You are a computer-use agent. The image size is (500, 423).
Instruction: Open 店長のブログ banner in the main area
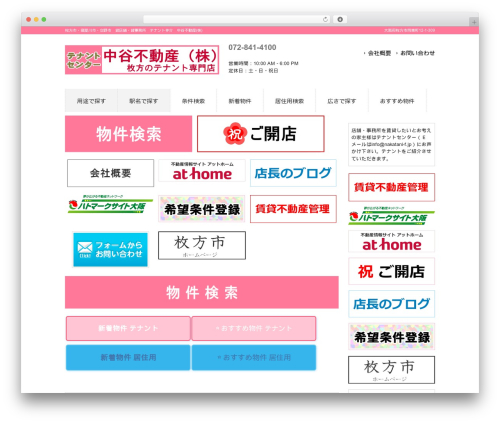(293, 173)
